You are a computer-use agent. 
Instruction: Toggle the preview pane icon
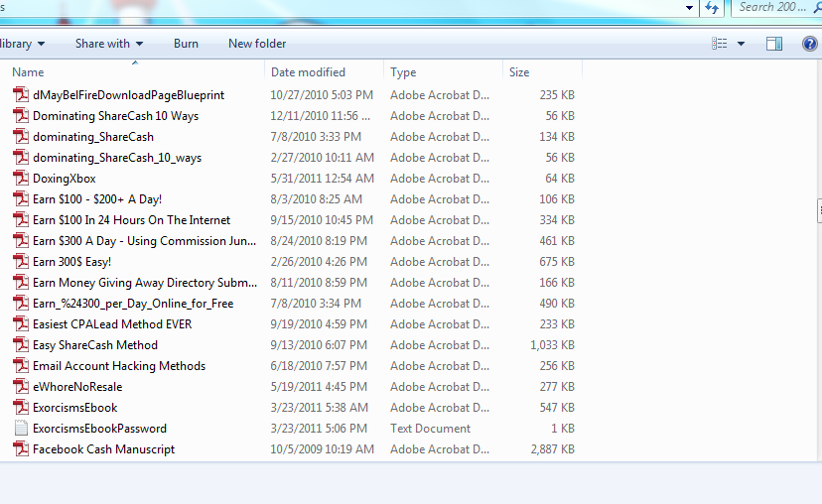pyautogui.click(x=774, y=44)
